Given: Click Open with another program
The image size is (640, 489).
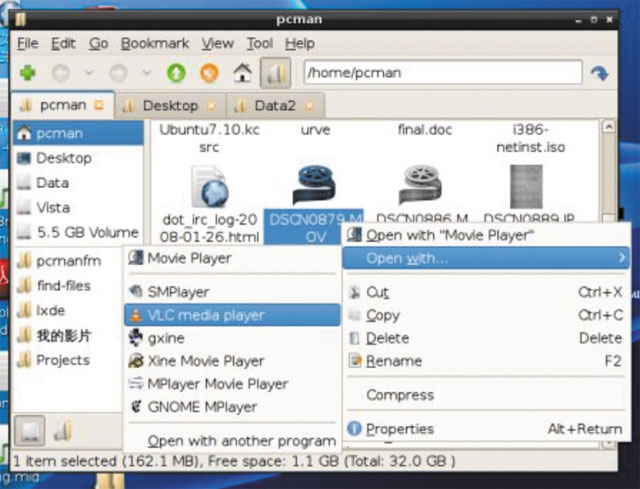Looking at the screenshot, I should (232, 441).
